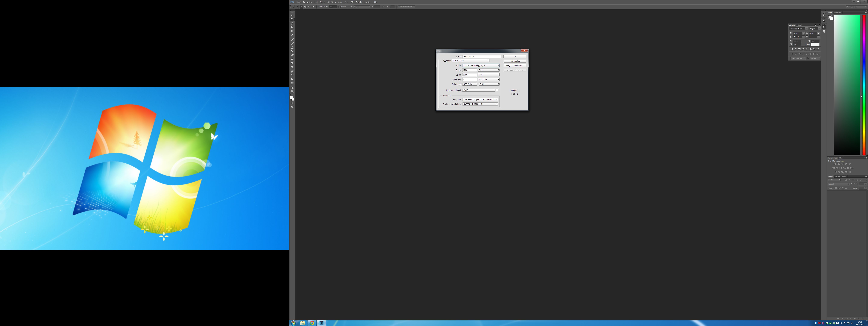This screenshot has width=868, height=326.
Task: Activate the Hand tool
Action: point(292,87)
